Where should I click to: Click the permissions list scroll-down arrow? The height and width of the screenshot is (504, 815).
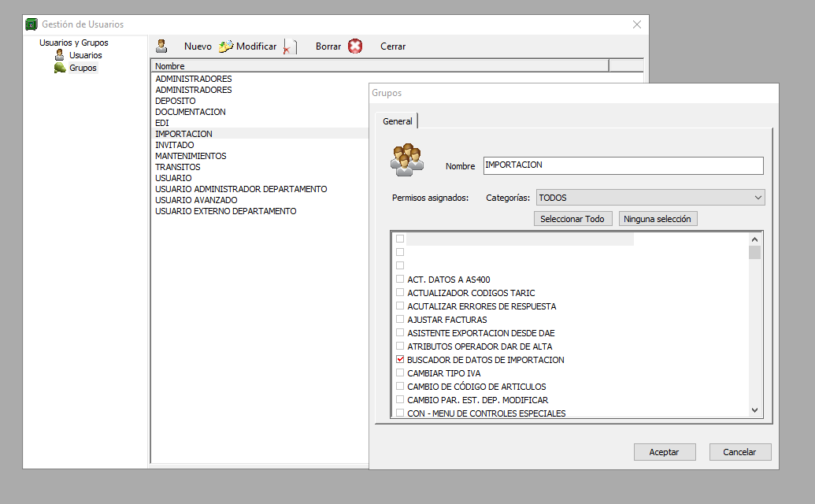coord(754,410)
